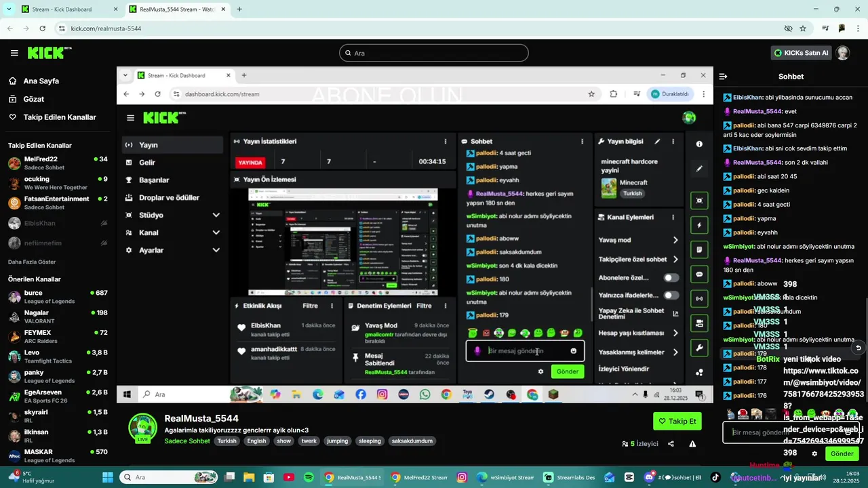Click the Kick search bar Ara
Viewport: 868px width, 488px height.
click(x=433, y=53)
